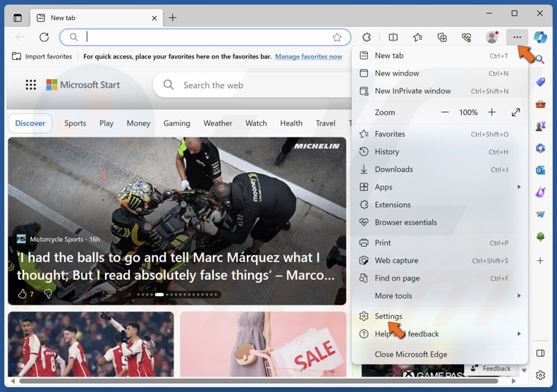Image resolution: width=557 pixels, height=392 pixels.
Task: Zoom out with the minus button
Action: (x=445, y=113)
